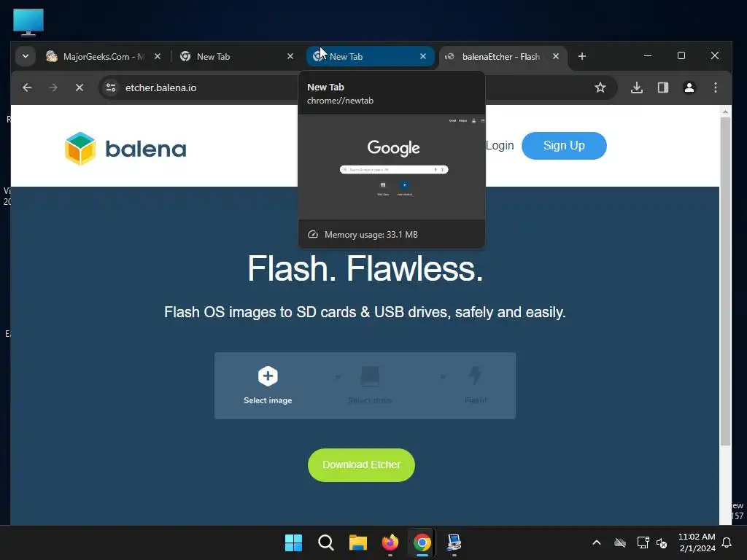Click the scrollbar up arrow
This screenshot has width=747, height=560.
pos(725,112)
